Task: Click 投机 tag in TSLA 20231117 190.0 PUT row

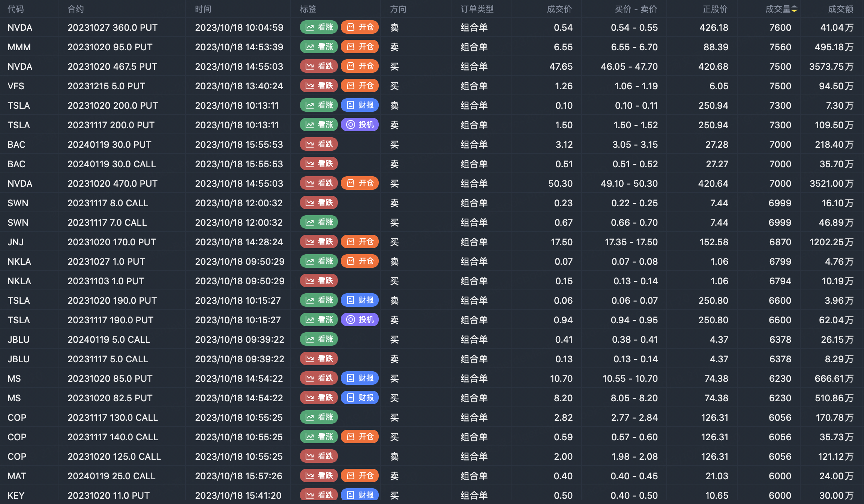Action: point(360,320)
